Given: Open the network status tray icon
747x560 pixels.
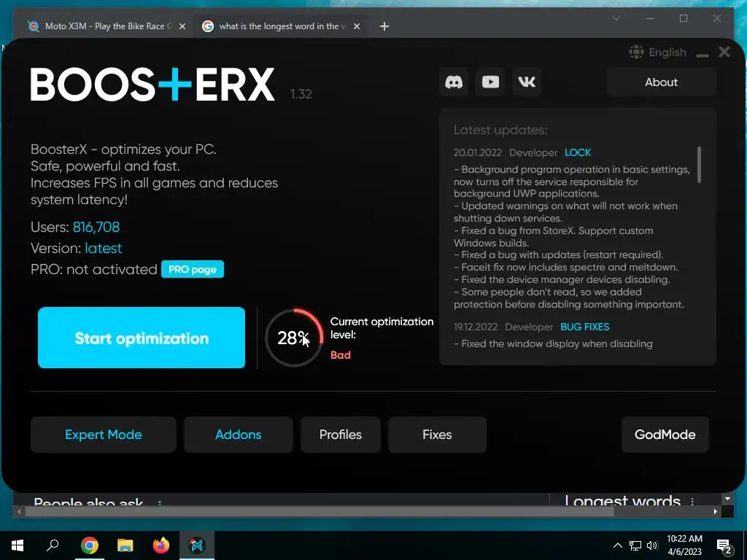Looking at the screenshot, I should (635, 545).
